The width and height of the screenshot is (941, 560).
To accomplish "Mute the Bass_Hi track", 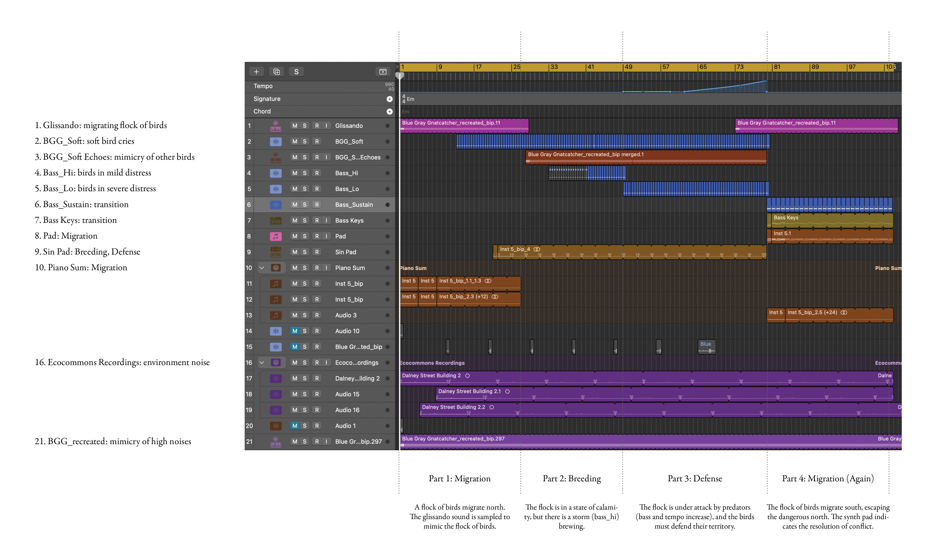I will pyautogui.click(x=294, y=173).
